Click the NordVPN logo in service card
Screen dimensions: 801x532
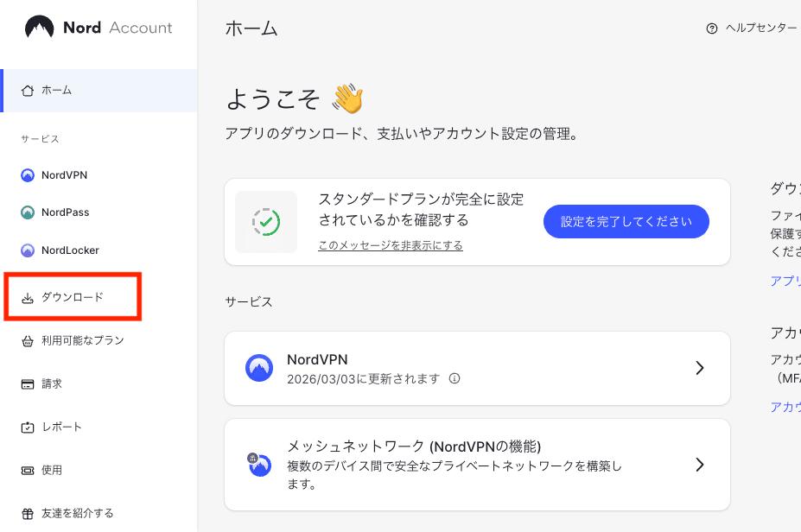pos(259,368)
